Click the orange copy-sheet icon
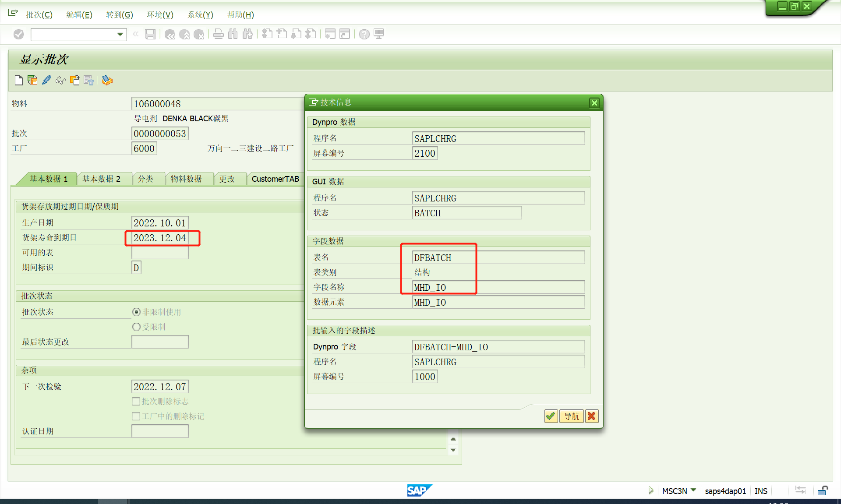 point(75,80)
